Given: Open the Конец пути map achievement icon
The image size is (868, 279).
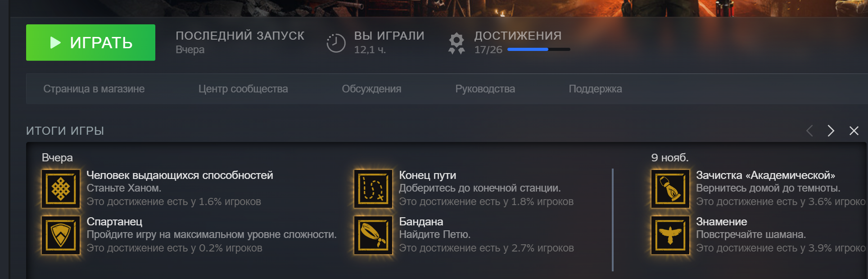Looking at the screenshot, I should tap(373, 188).
